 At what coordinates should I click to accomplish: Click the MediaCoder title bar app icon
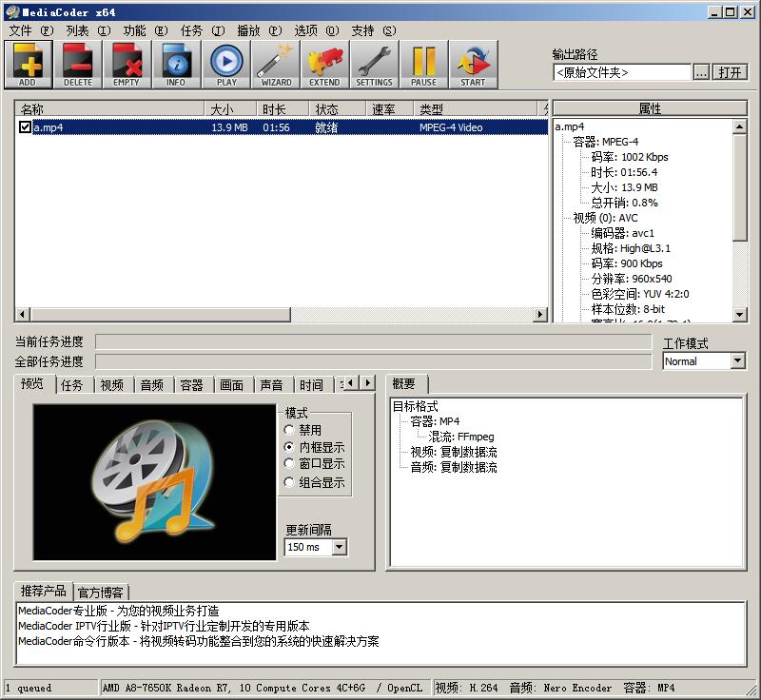(x=12, y=12)
